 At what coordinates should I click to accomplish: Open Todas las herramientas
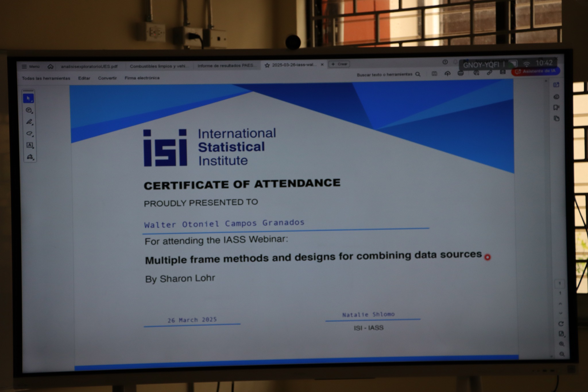[46, 78]
